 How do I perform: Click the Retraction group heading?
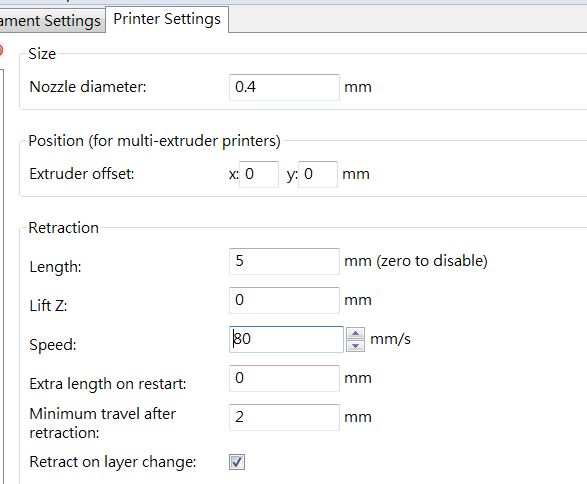(x=63, y=228)
